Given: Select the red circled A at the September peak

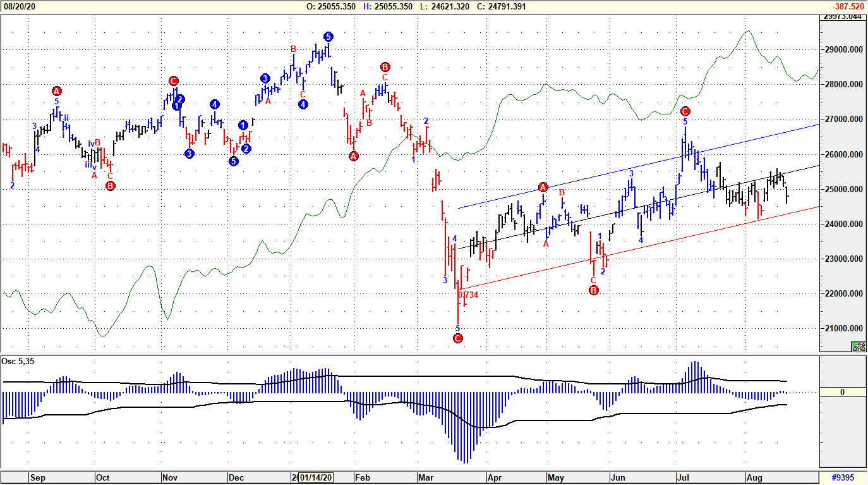Looking at the screenshot, I should point(57,91).
